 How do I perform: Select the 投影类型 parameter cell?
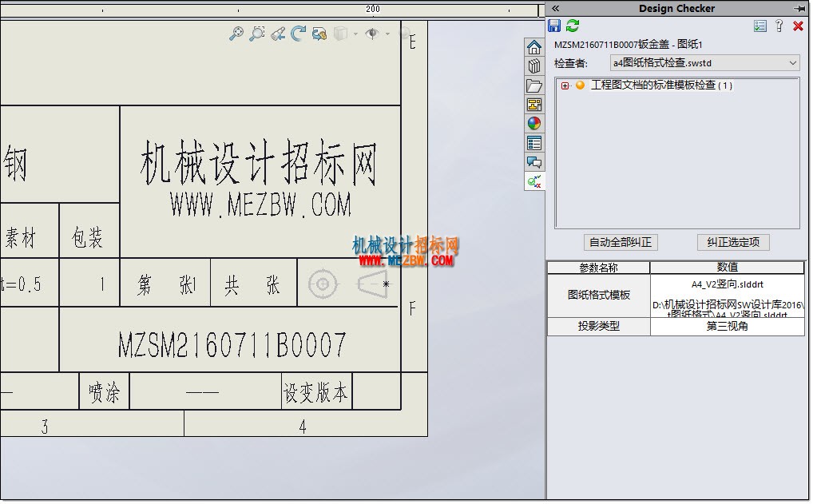pos(598,326)
